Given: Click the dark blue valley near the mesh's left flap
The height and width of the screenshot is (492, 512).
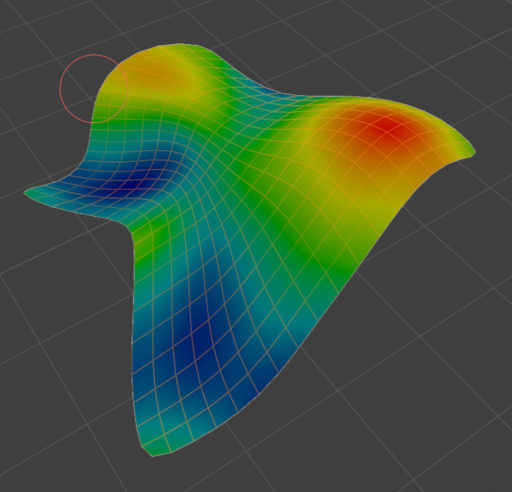Looking at the screenshot, I should click(133, 183).
